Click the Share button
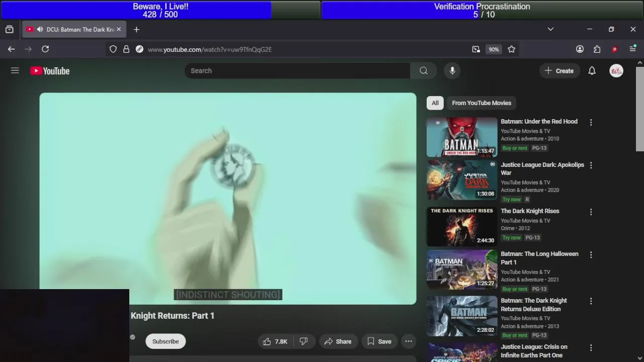This screenshot has height=362, width=644. [338, 341]
